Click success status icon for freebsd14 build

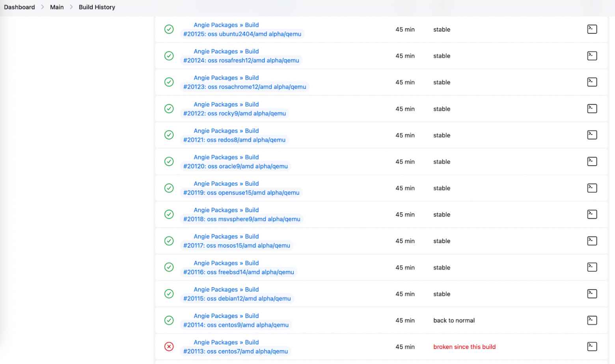tap(169, 267)
